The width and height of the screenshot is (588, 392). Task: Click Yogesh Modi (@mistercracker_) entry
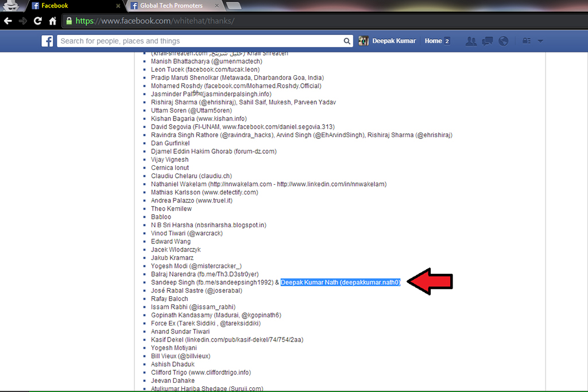[196, 266]
